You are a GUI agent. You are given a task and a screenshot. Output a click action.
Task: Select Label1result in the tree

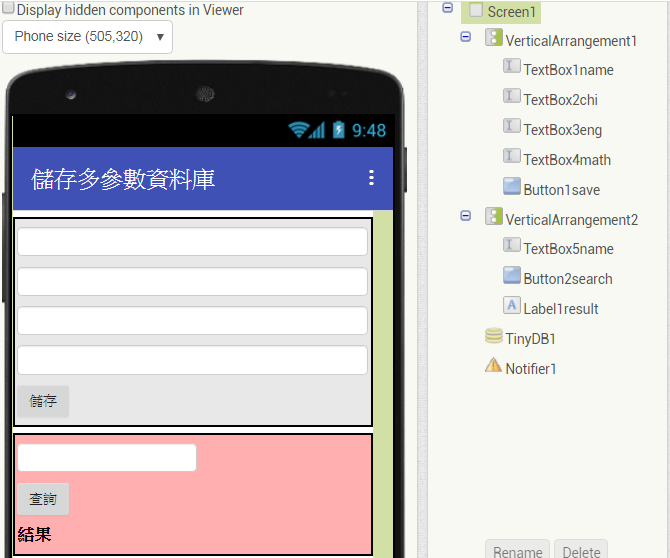pos(561,309)
